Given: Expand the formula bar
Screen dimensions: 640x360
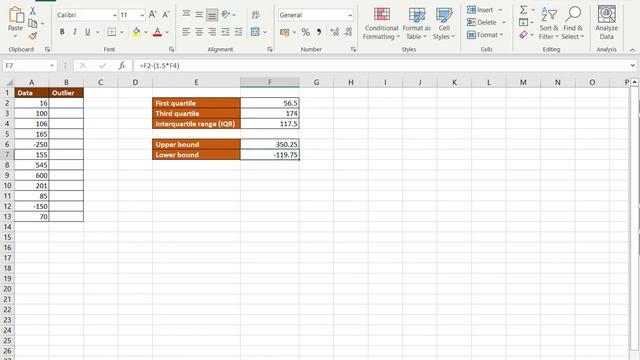Looking at the screenshot, I should click(632, 65).
